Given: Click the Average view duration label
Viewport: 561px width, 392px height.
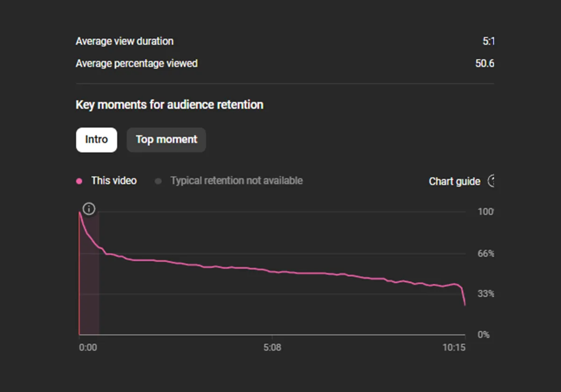Looking at the screenshot, I should [124, 41].
